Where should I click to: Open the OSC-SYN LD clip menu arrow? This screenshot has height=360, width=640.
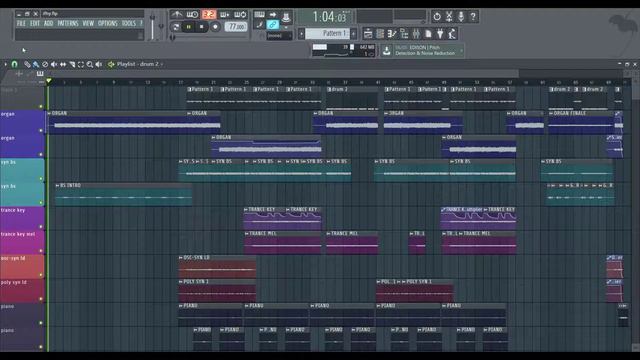[180, 258]
